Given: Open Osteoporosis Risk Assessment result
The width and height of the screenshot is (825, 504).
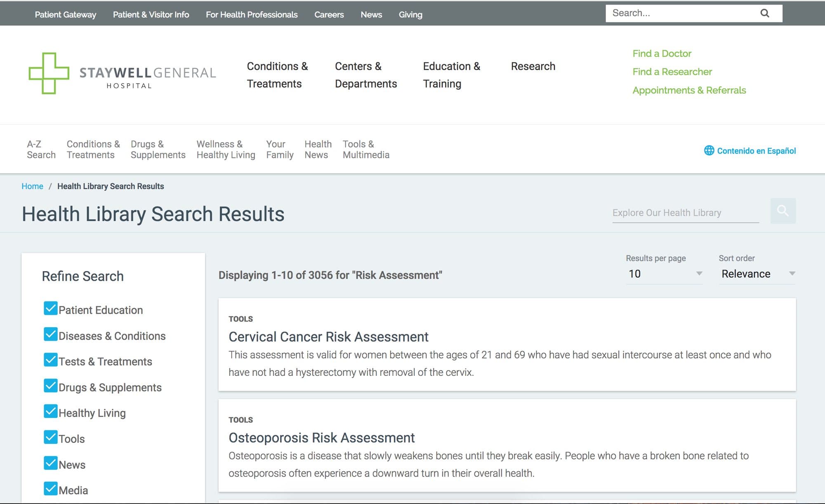Looking at the screenshot, I should tap(321, 438).
